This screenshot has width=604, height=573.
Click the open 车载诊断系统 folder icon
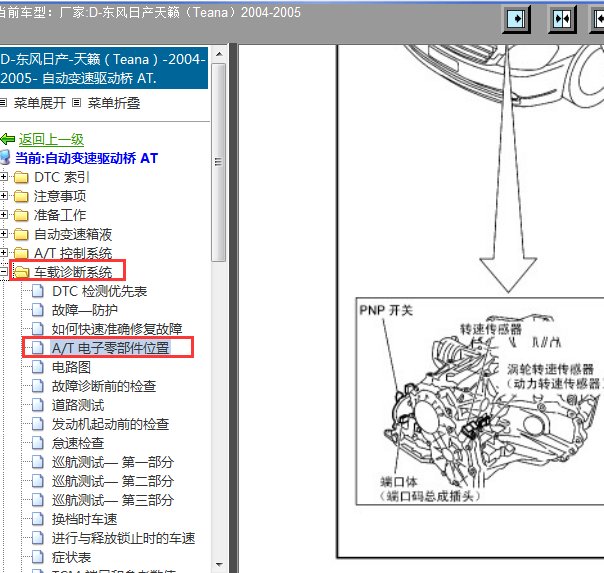(x=21, y=272)
